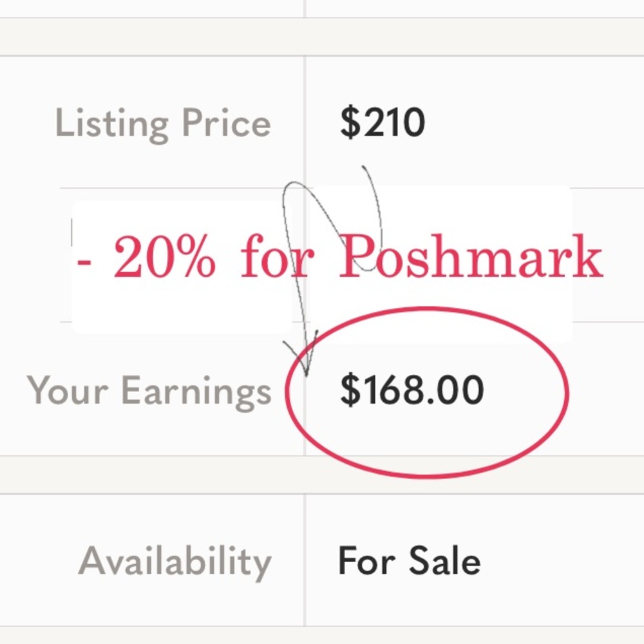The width and height of the screenshot is (644, 644).
Task: Click the word 'for' in red annotation
Action: pyautogui.click(x=277, y=256)
